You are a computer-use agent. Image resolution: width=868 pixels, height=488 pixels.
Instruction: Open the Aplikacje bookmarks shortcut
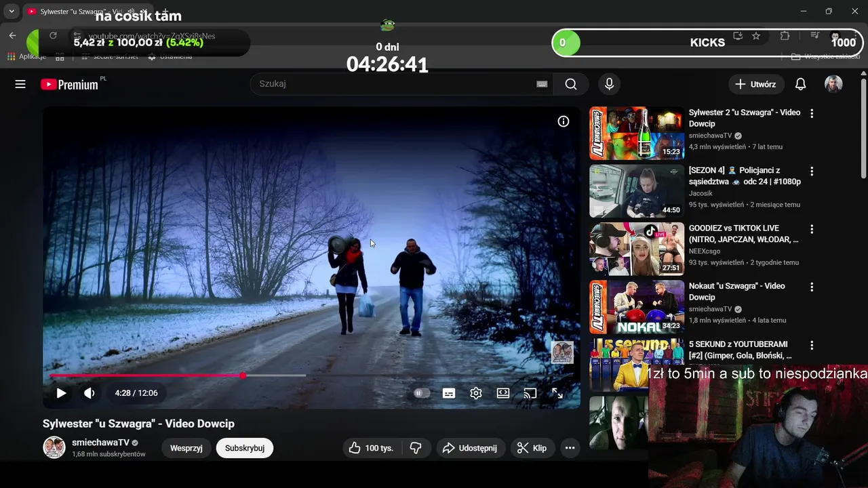coord(26,56)
